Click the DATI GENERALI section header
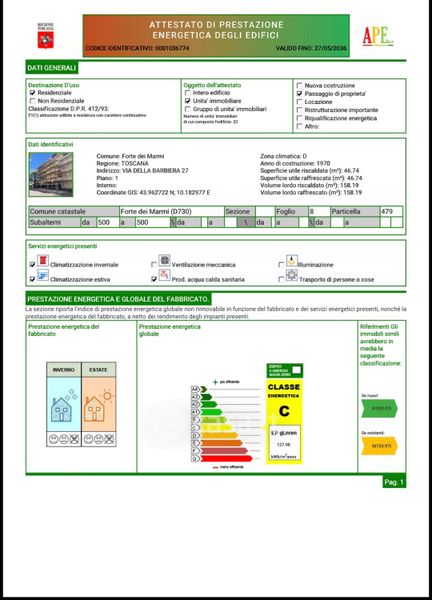The height and width of the screenshot is (600, 432). tap(52, 68)
